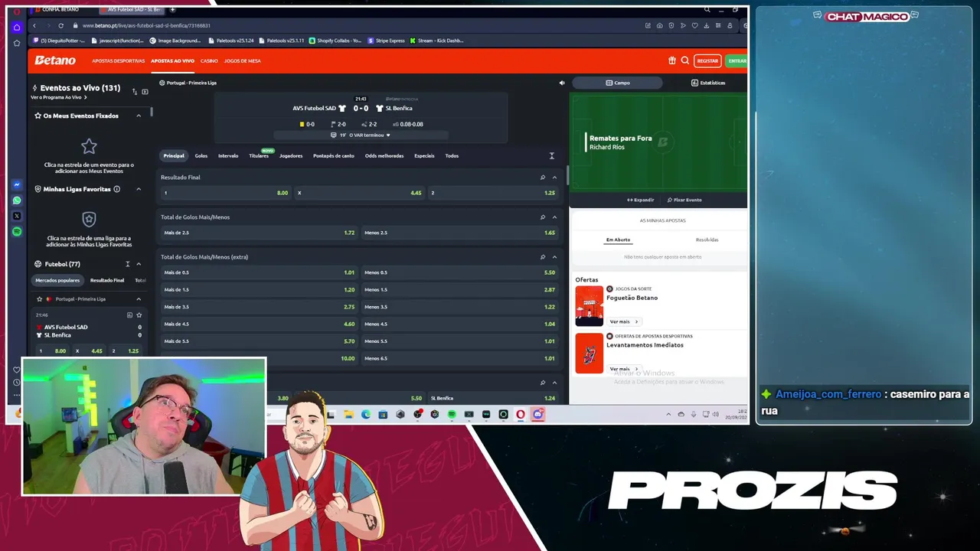Switch to the Jogadores market tab
This screenshot has width=980, height=551.
point(291,156)
